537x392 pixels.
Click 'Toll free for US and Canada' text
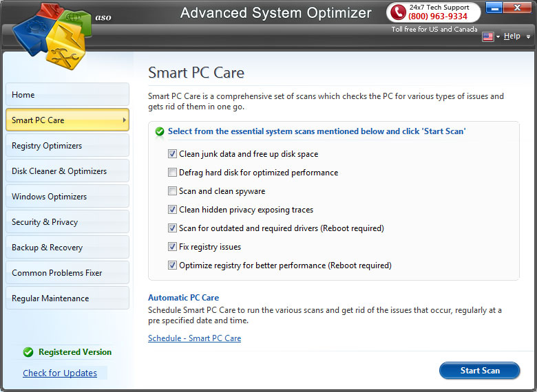point(434,30)
